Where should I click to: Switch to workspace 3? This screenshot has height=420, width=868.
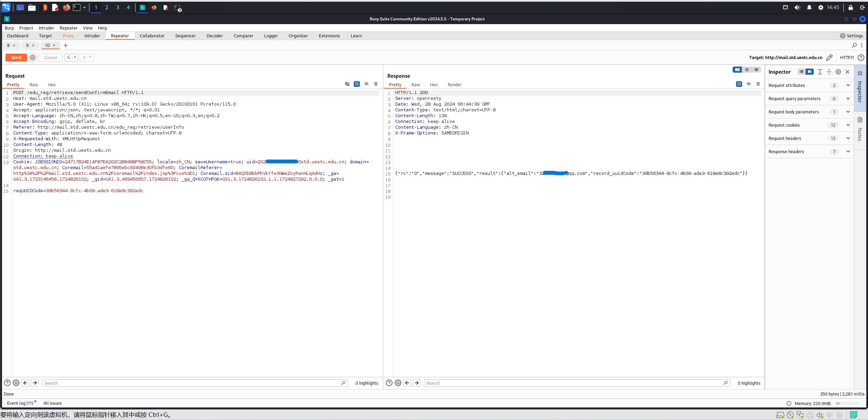118,7
